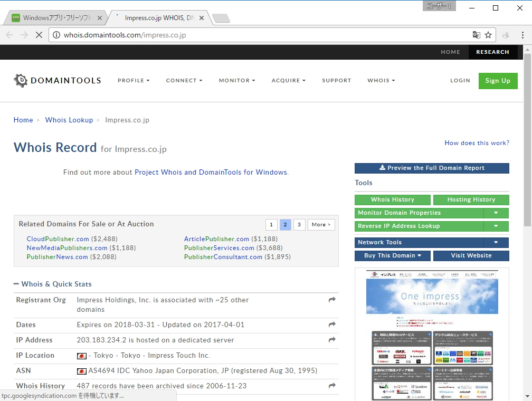
Task: Click share arrow on Registrant Org row
Action: [332, 300]
